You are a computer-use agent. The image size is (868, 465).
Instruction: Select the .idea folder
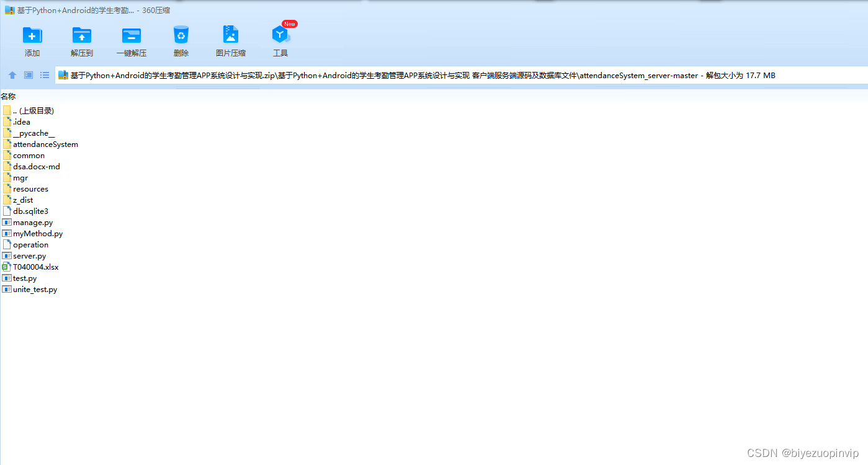pyautogui.click(x=17, y=122)
